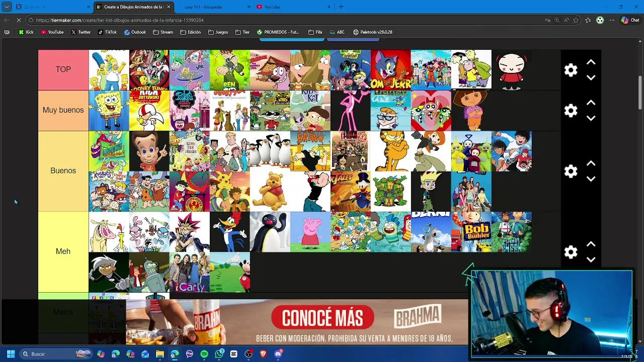
Task: Select The Simpsons image in TOP tier
Action: pos(109,70)
